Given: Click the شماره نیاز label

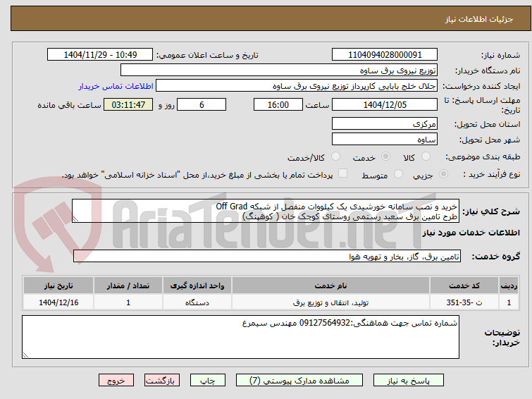Looking at the screenshot, I should coord(501,56).
